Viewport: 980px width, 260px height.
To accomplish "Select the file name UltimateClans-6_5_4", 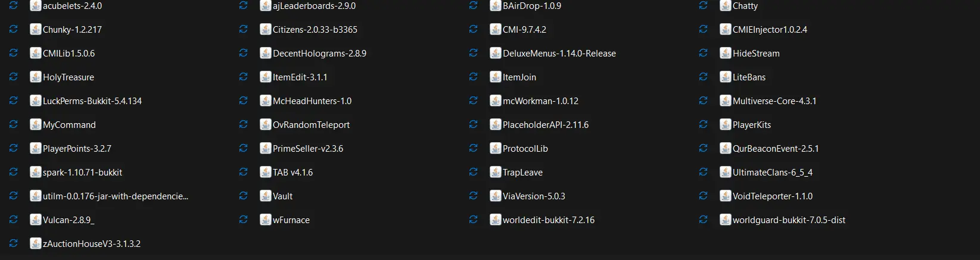I will [x=773, y=173].
